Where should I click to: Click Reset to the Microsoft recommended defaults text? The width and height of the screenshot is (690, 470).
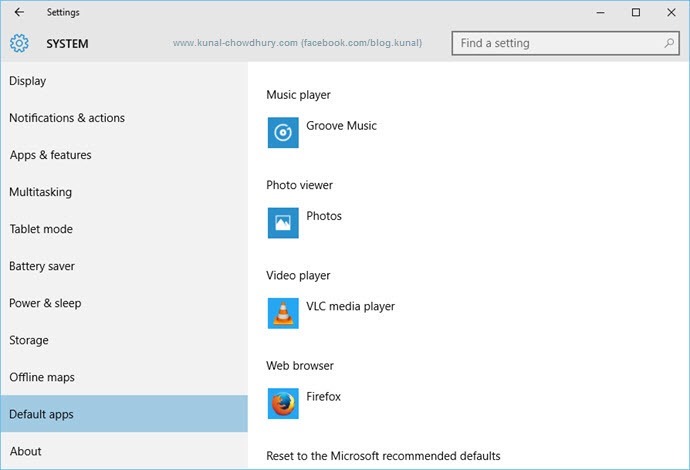(383, 456)
